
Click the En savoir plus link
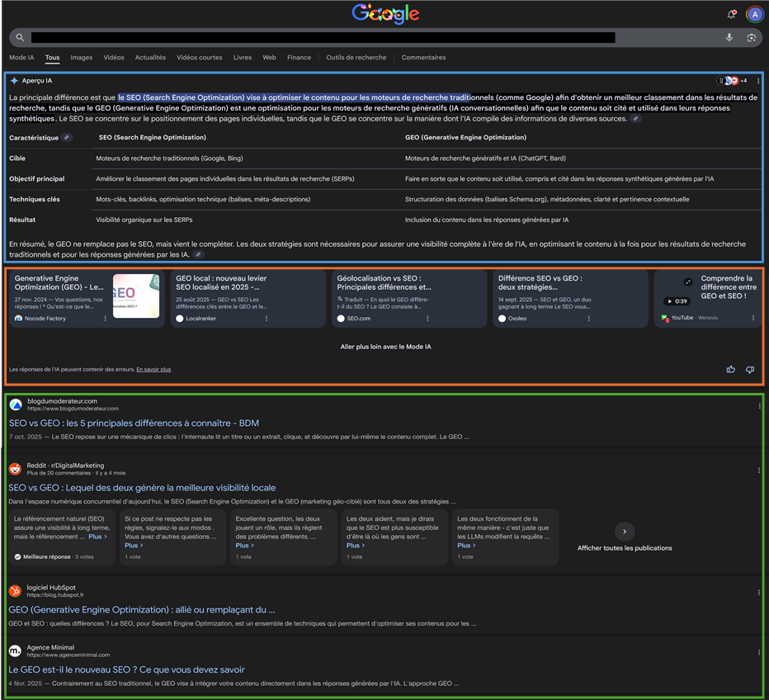153,369
